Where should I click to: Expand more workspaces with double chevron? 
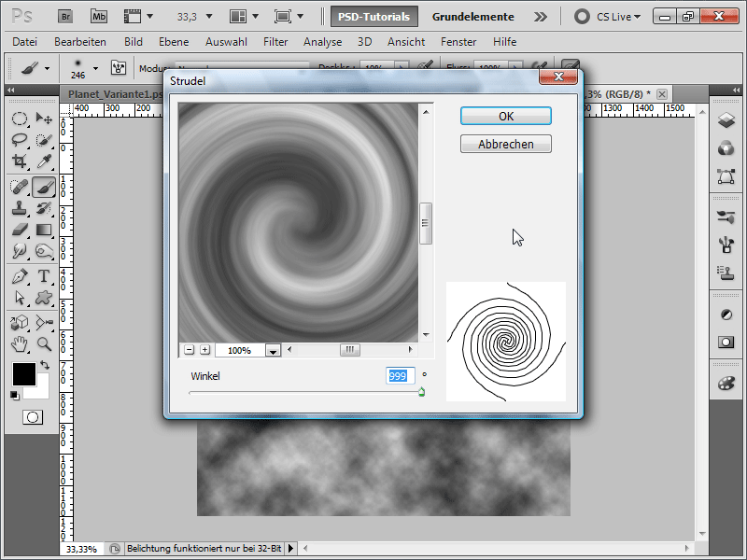pyautogui.click(x=541, y=17)
